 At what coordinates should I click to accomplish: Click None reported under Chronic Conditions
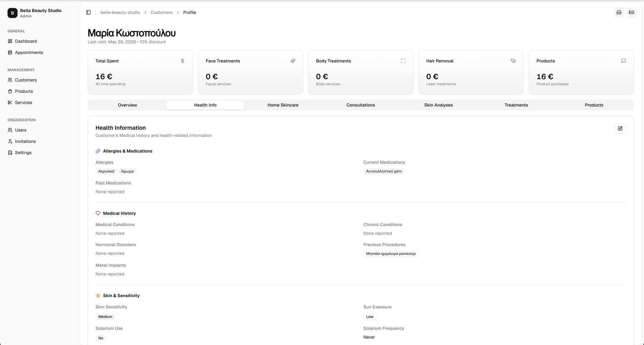(x=378, y=233)
